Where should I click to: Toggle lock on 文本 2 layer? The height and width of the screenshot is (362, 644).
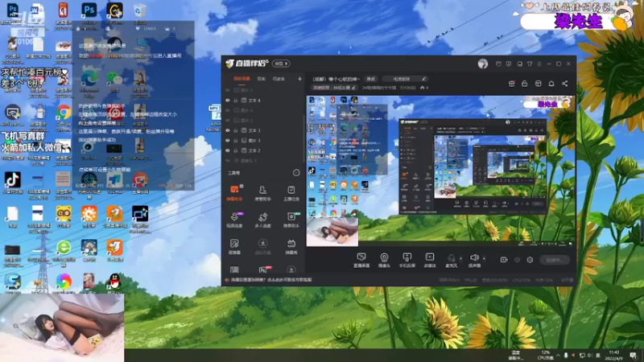(236, 150)
